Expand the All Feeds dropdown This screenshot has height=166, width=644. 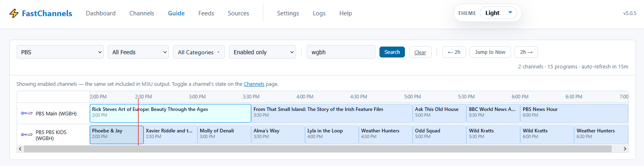[x=138, y=52]
